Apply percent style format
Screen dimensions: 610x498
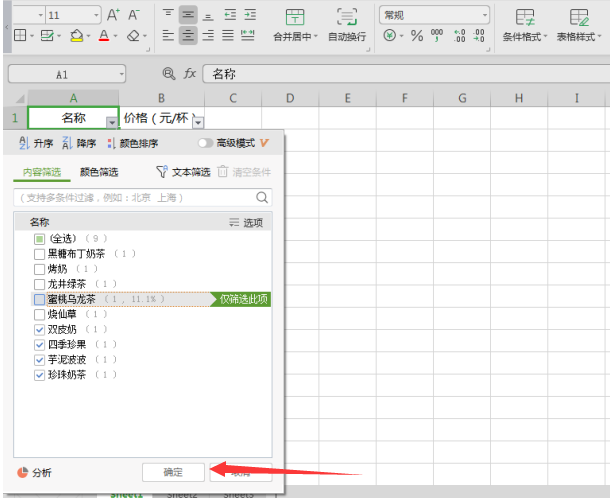(417, 36)
